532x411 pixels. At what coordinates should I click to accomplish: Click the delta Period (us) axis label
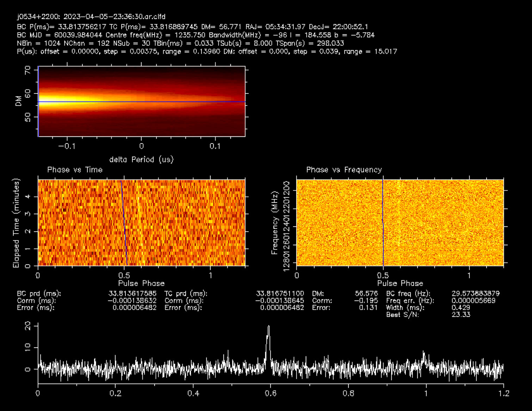pyautogui.click(x=141, y=160)
